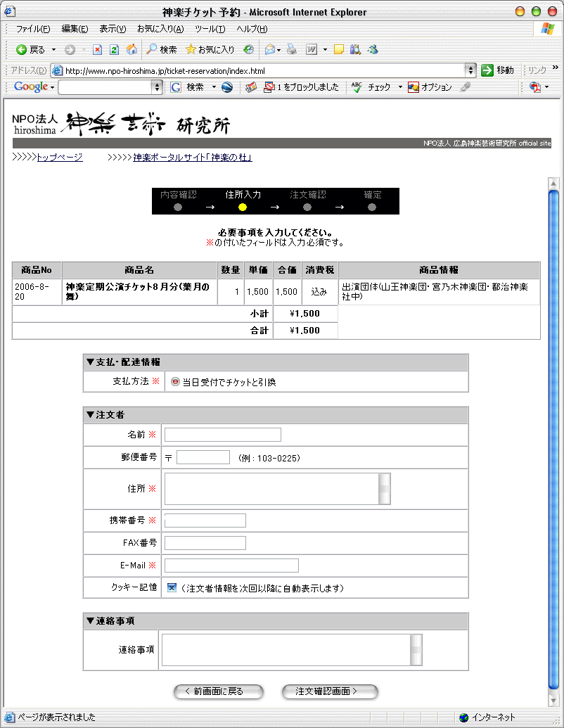Click the 連絡事項 message text area
The width and height of the screenshot is (564, 728).
(x=292, y=649)
